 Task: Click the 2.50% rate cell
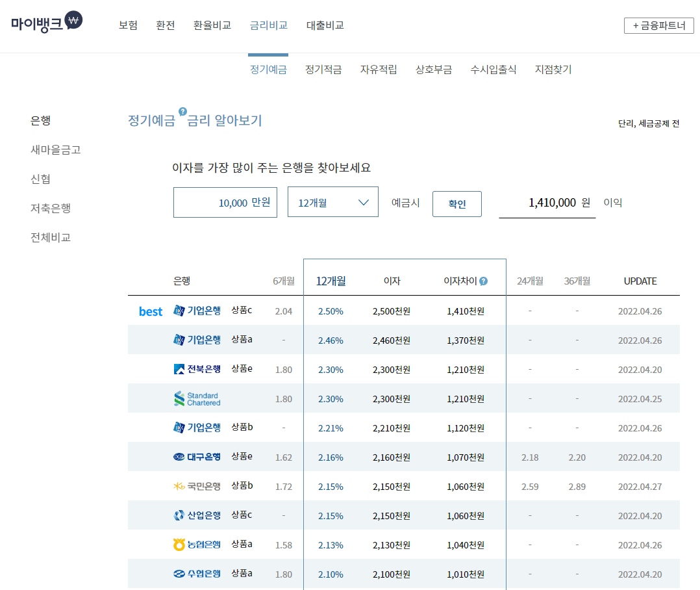click(331, 311)
